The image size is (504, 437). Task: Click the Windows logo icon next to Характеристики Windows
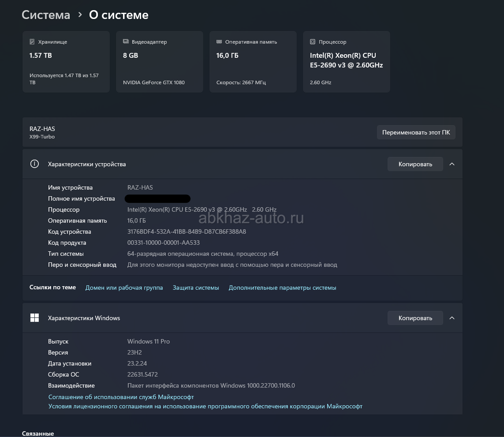point(34,317)
